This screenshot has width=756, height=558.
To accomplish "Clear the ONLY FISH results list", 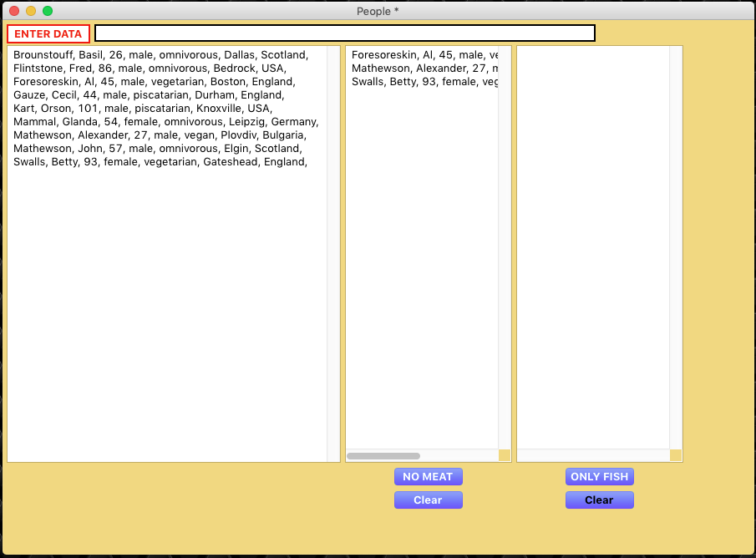I will [599, 500].
